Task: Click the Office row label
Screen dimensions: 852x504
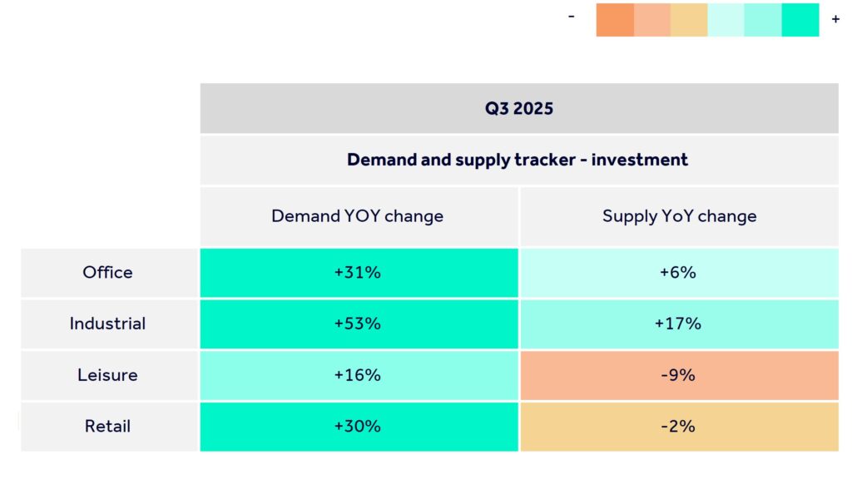Action: point(108,272)
